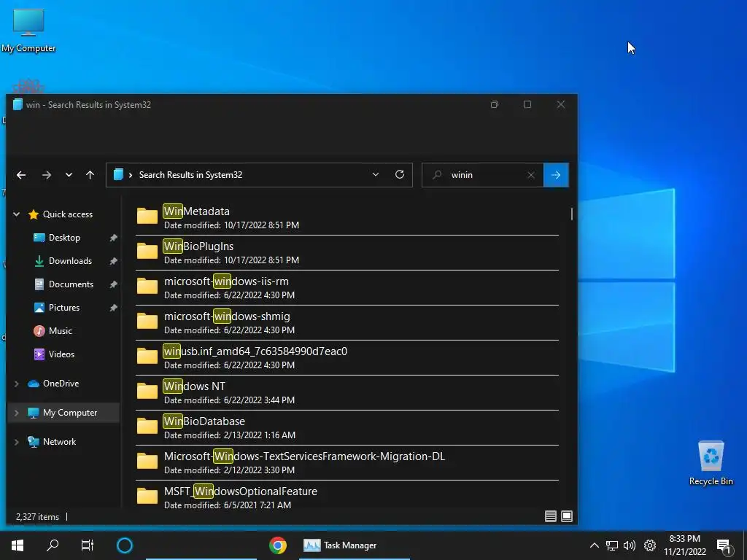
Task: Expand the Network tree node
Action: [16, 442]
